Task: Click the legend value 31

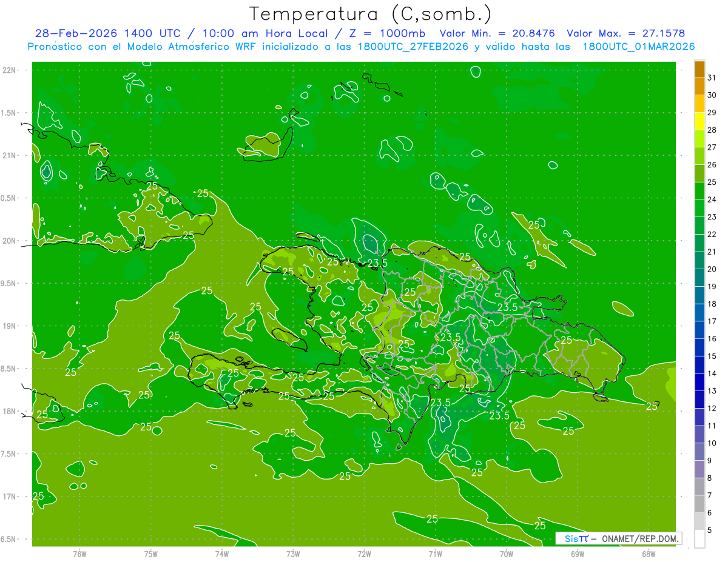Action: 712,78
